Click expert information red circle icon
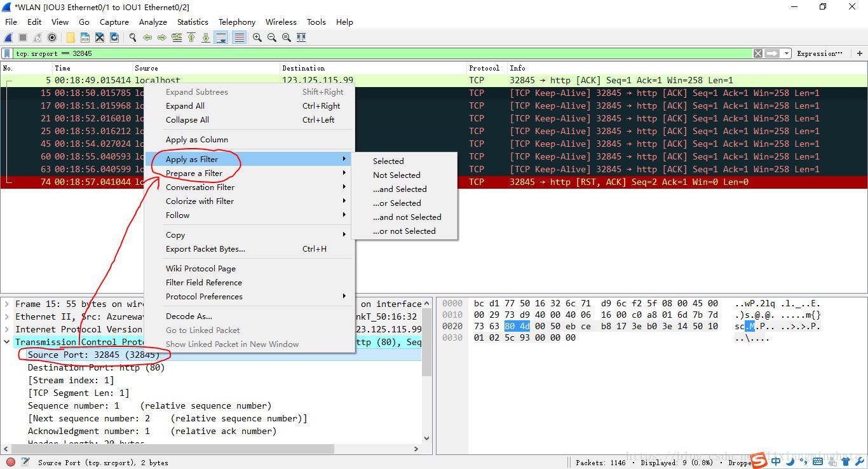 coord(11,463)
